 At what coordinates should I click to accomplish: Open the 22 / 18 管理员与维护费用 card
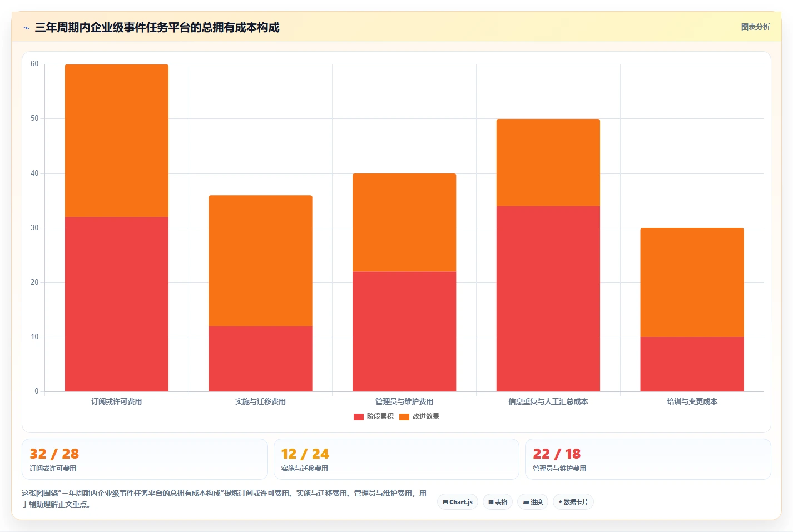648,459
